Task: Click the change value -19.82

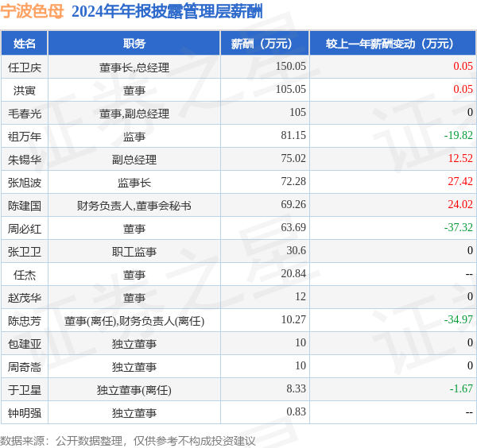Action: click(458, 135)
